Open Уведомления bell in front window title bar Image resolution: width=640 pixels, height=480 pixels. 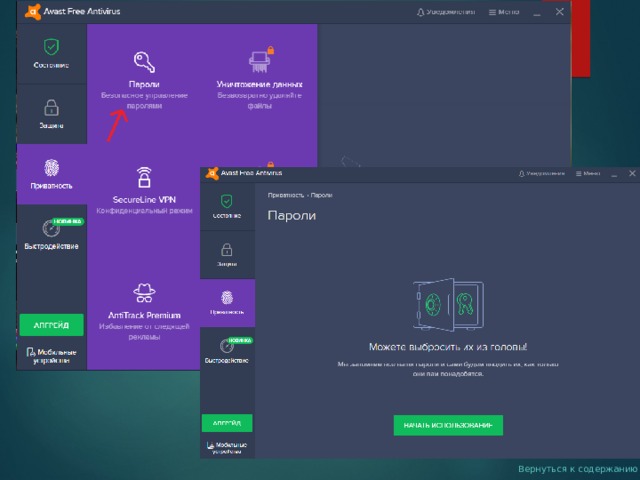pos(542,173)
